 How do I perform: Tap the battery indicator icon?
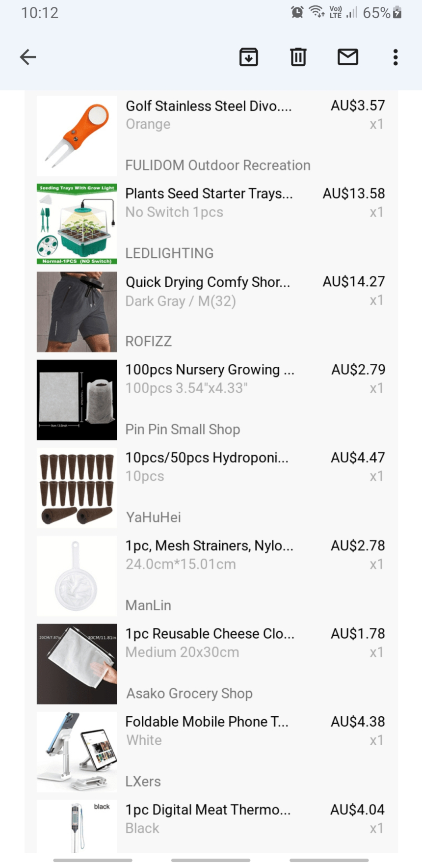(397, 12)
